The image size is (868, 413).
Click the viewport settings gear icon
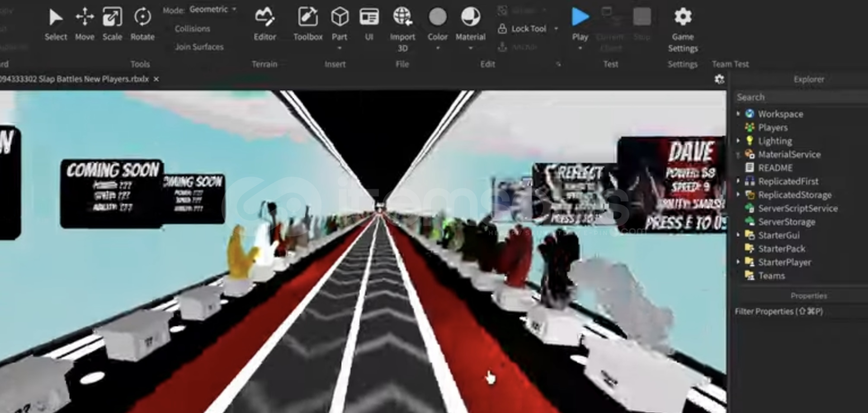tap(719, 80)
